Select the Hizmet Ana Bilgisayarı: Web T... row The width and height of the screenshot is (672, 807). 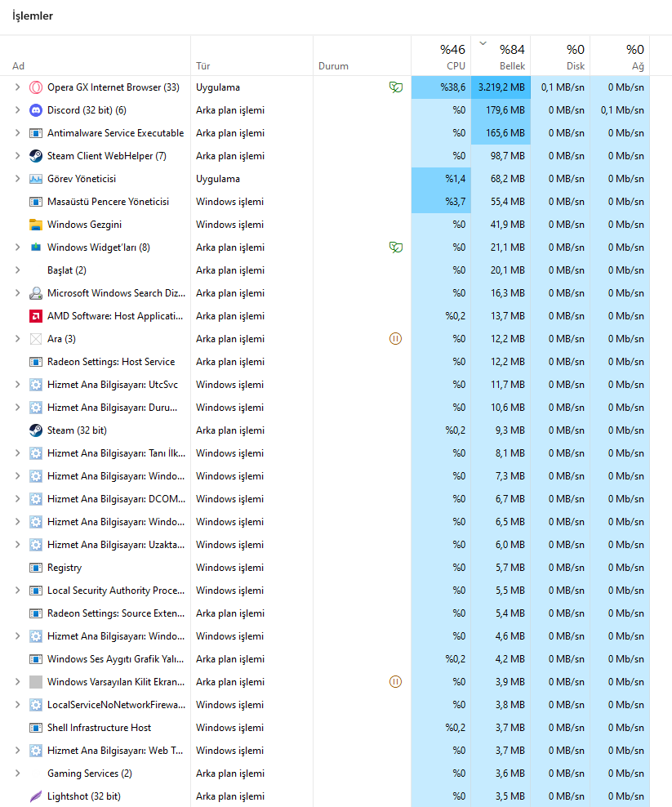click(325, 751)
